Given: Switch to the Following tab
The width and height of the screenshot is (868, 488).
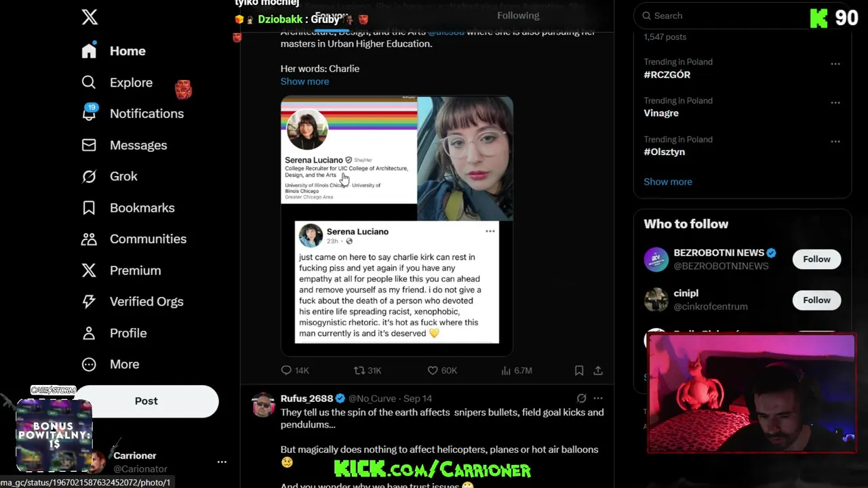Looking at the screenshot, I should coord(518,16).
